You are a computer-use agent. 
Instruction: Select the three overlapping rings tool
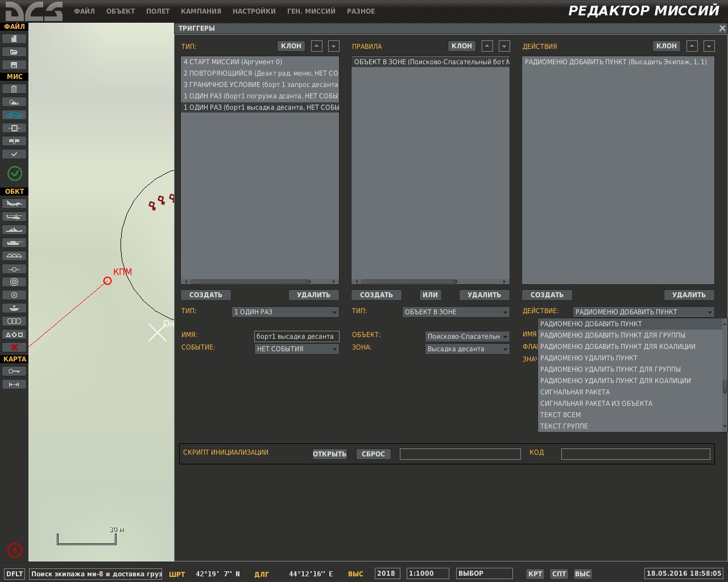(x=14, y=321)
